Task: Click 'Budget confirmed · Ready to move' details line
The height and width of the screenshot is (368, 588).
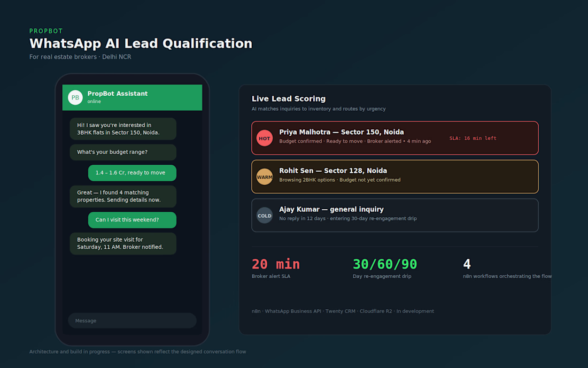Action: tap(355, 141)
